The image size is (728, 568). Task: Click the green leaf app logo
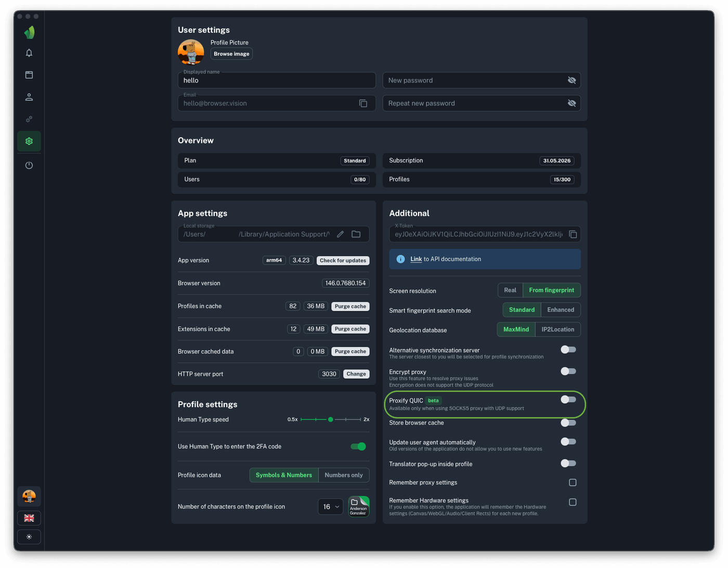(x=30, y=32)
